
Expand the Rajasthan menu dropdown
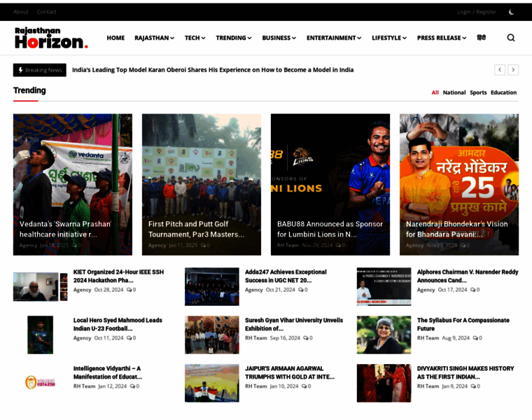(x=155, y=38)
